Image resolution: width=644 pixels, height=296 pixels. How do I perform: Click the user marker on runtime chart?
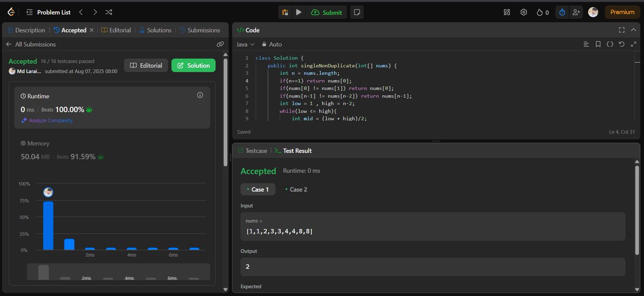click(x=48, y=192)
